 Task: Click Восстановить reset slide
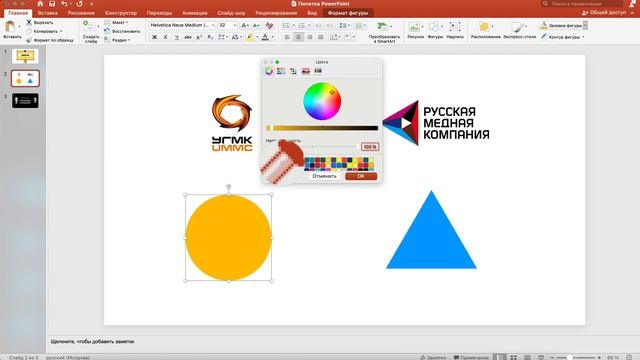122,31
